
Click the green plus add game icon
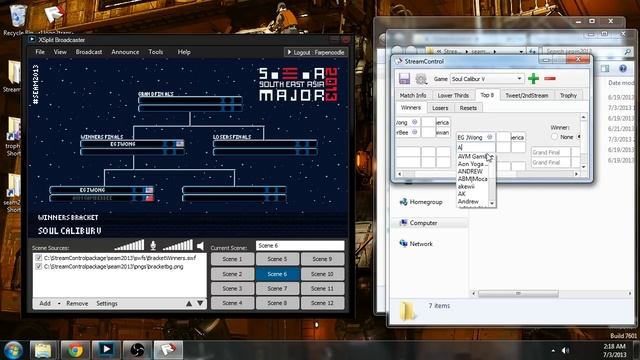pyautogui.click(x=533, y=78)
